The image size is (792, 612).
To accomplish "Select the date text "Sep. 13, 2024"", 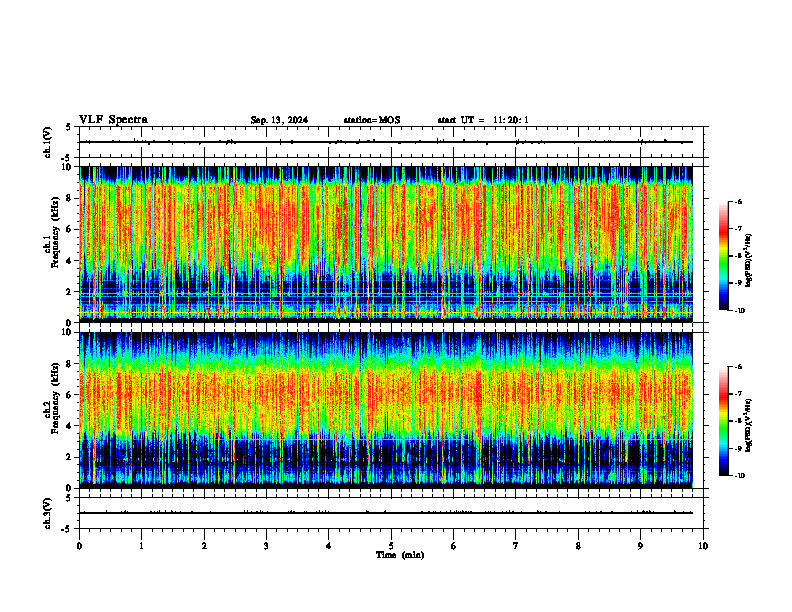I will [279, 120].
